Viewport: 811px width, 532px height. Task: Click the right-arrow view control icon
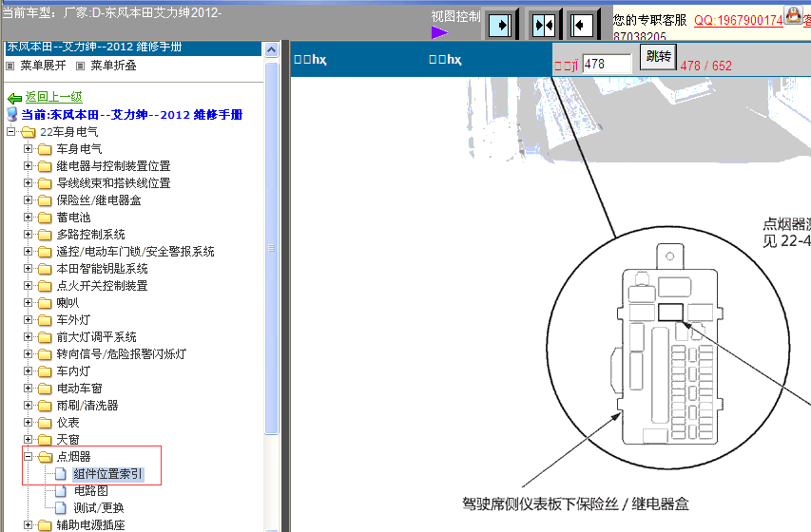(500, 25)
